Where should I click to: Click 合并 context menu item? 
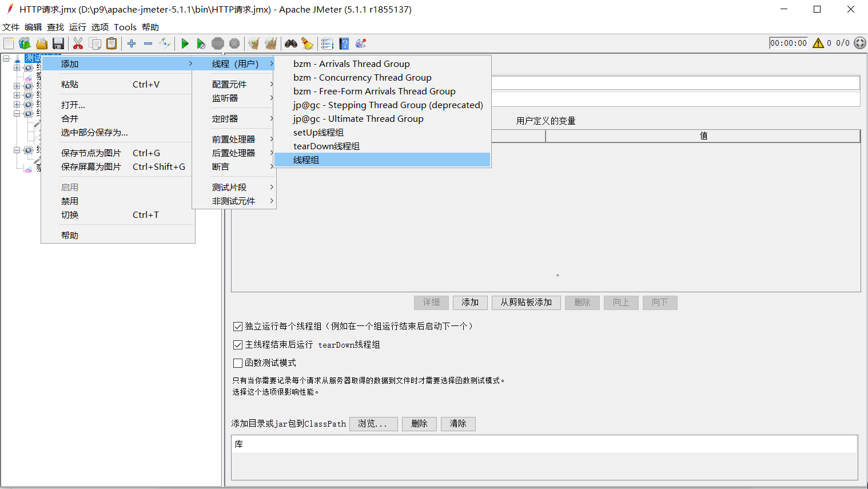(x=118, y=118)
